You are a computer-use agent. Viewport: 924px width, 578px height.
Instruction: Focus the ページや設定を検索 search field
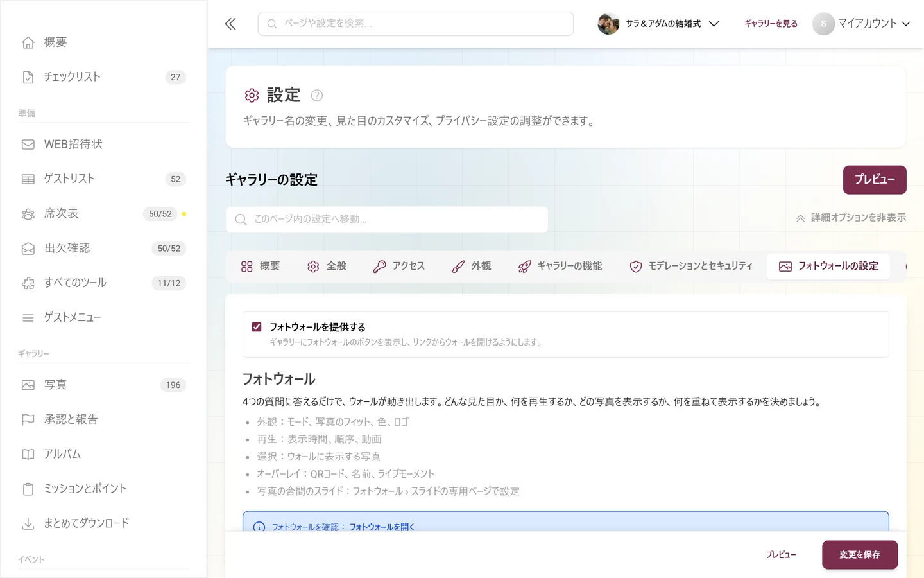coord(416,24)
